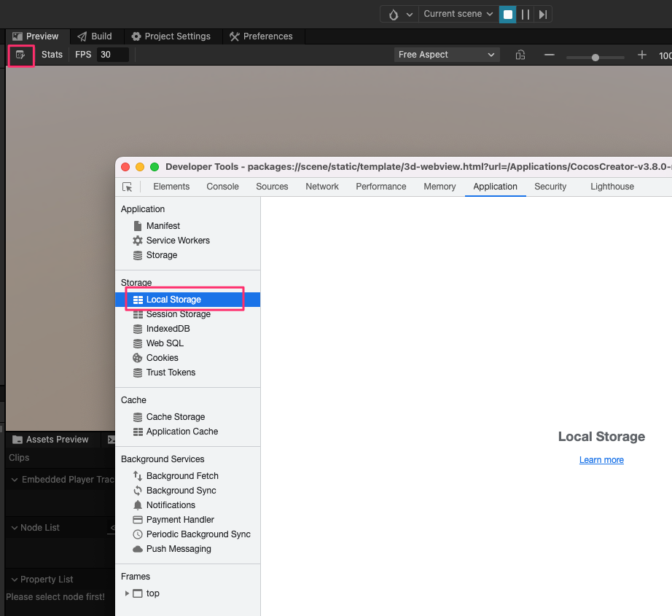Screen dimensions: 672x616
Task: Open the console panel tab beside Assets Preview
Action: pyautogui.click(x=111, y=440)
